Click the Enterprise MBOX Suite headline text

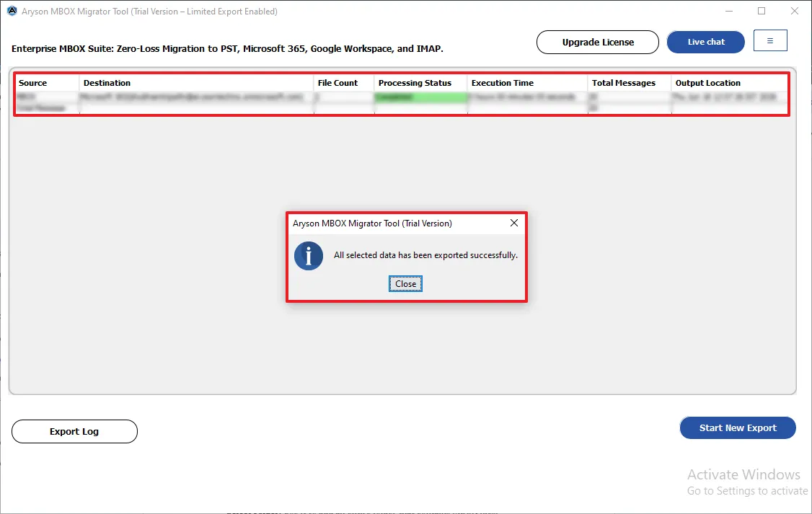click(227, 48)
